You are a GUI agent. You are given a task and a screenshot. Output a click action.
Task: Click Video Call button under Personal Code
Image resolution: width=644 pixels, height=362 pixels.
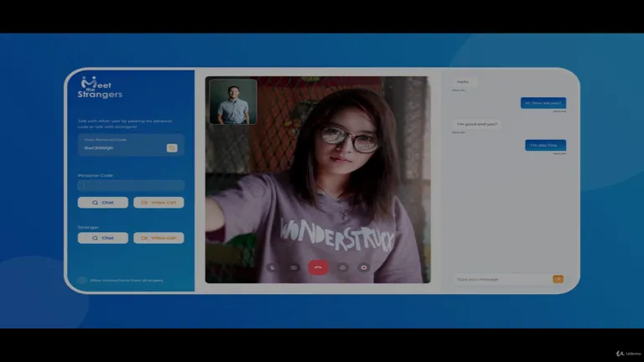point(158,202)
